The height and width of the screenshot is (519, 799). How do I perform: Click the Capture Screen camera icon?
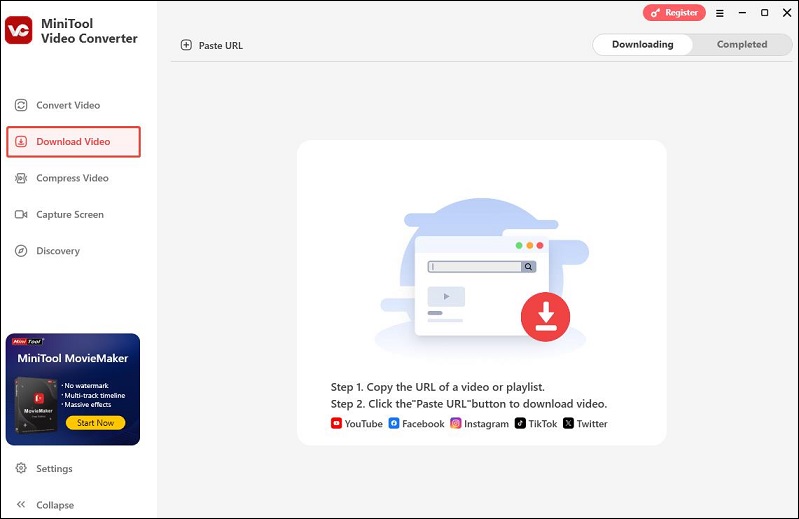tap(21, 214)
